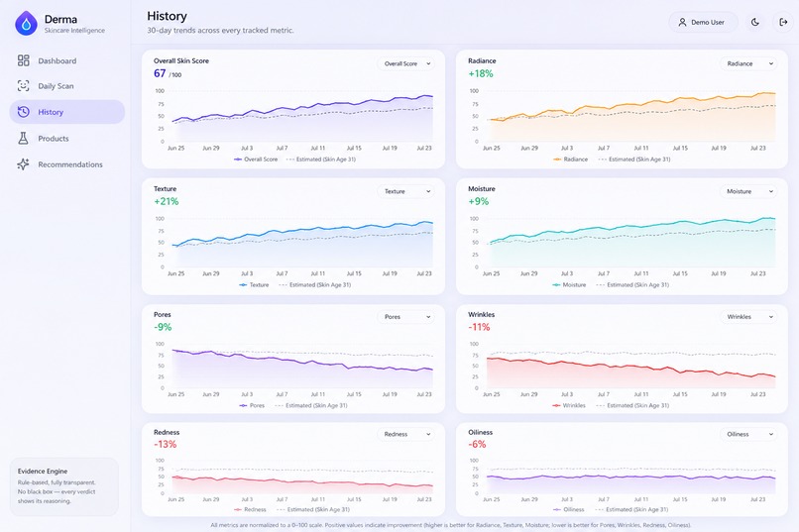The height and width of the screenshot is (532, 799).
Task: Expand the Oiliness metric dropdown
Action: point(748,434)
